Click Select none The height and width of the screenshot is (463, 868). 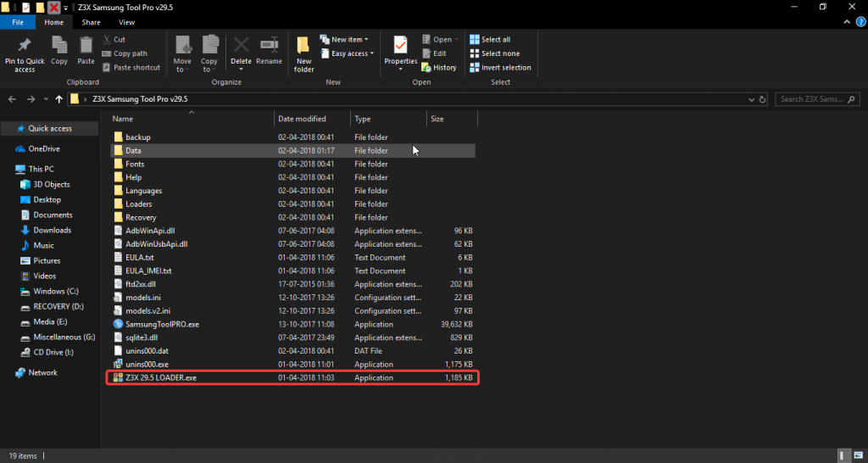point(494,53)
